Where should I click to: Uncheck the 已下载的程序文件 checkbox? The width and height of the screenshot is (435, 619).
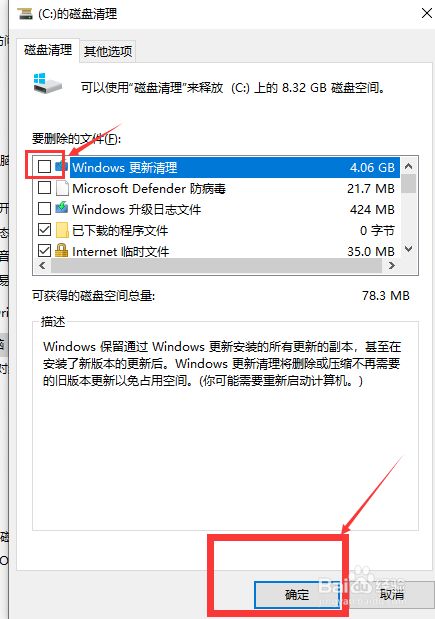click(44, 229)
